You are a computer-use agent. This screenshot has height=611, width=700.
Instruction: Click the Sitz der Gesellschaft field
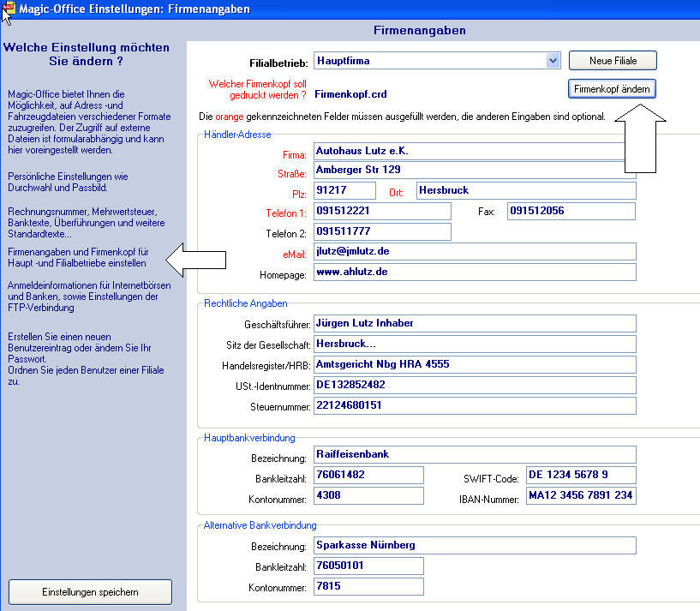click(x=475, y=344)
